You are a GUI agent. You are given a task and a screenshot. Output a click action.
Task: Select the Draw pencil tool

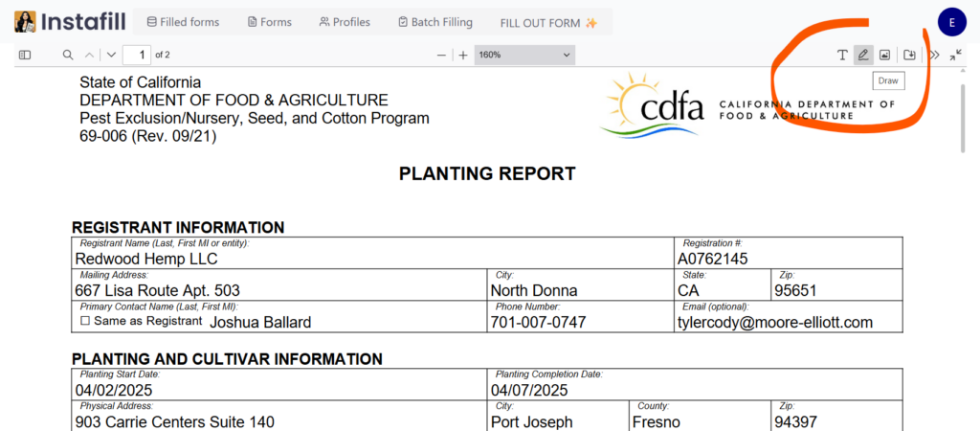[863, 55]
